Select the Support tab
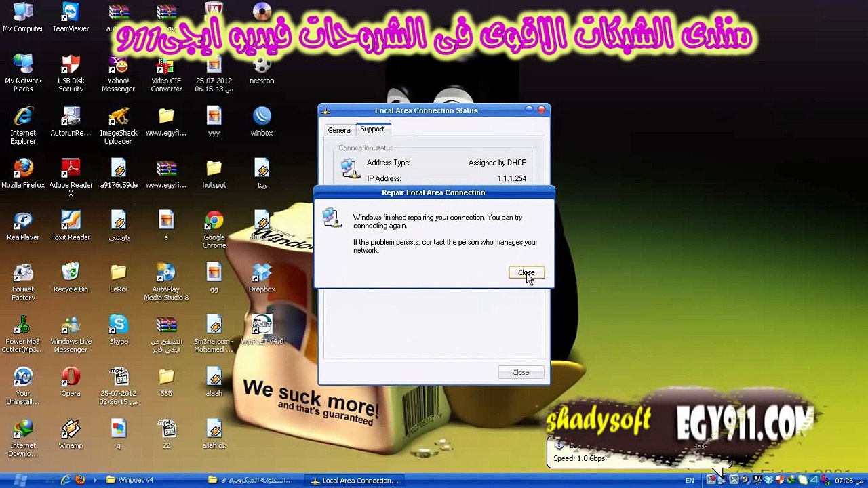Image resolution: width=868 pixels, height=488 pixels. (x=372, y=129)
